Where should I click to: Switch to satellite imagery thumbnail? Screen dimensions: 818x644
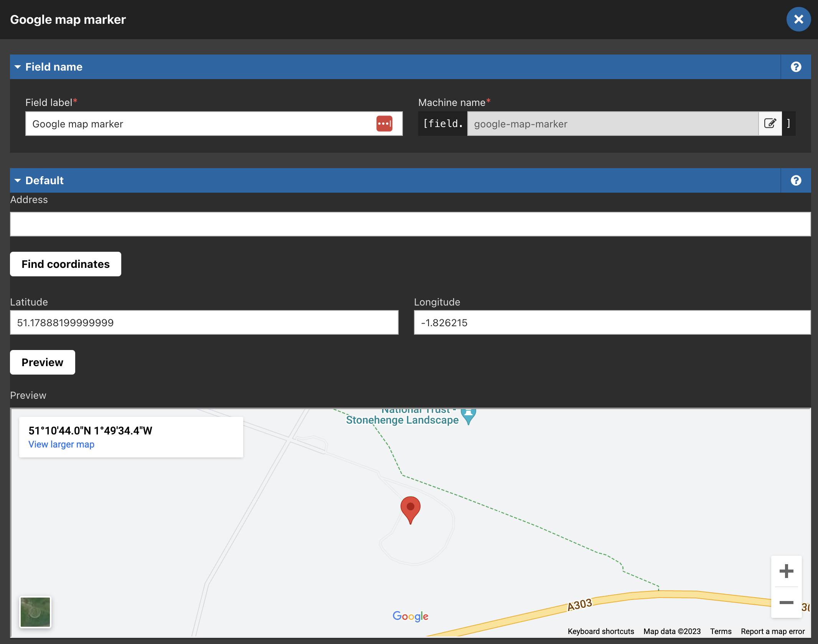pos(35,612)
